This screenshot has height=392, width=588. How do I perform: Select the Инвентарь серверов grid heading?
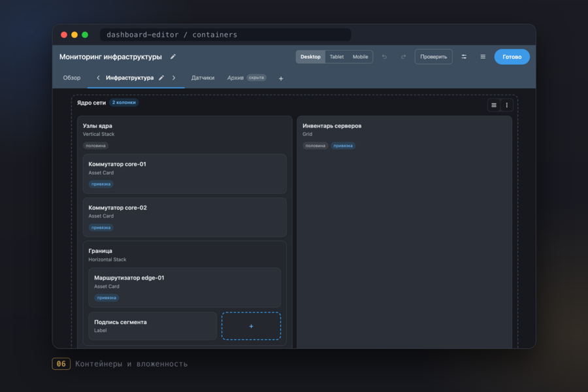[x=332, y=126]
